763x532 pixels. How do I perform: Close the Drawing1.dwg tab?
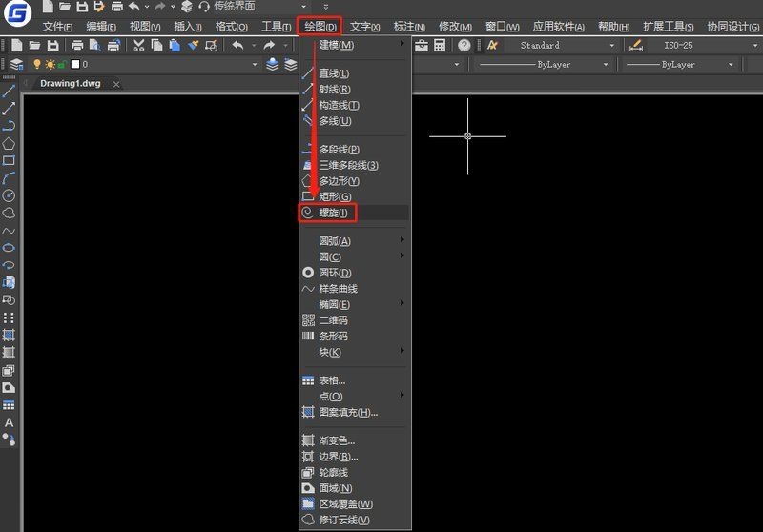tap(116, 84)
